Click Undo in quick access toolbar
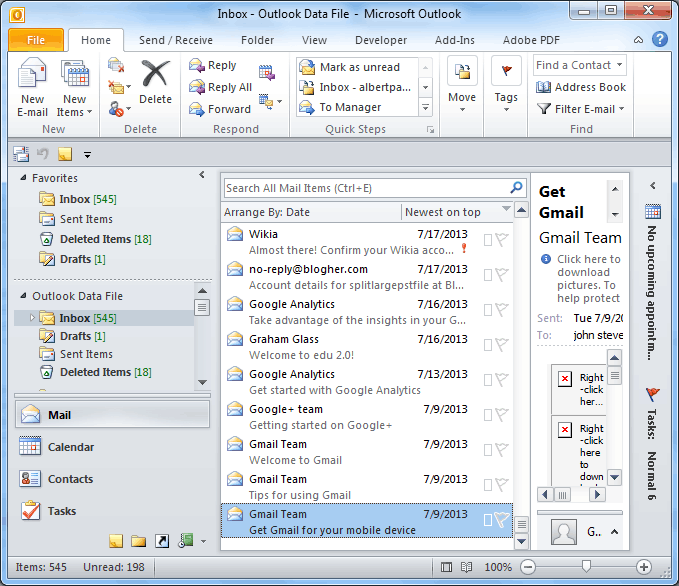Image resolution: width=679 pixels, height=586 pixels. click(42, 154)
